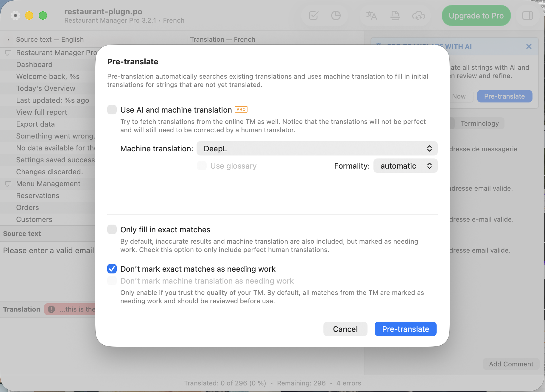This screenshot has height=392, width=545.
Task: Toggle the sidebar panel icon
Action: (527, 15)
